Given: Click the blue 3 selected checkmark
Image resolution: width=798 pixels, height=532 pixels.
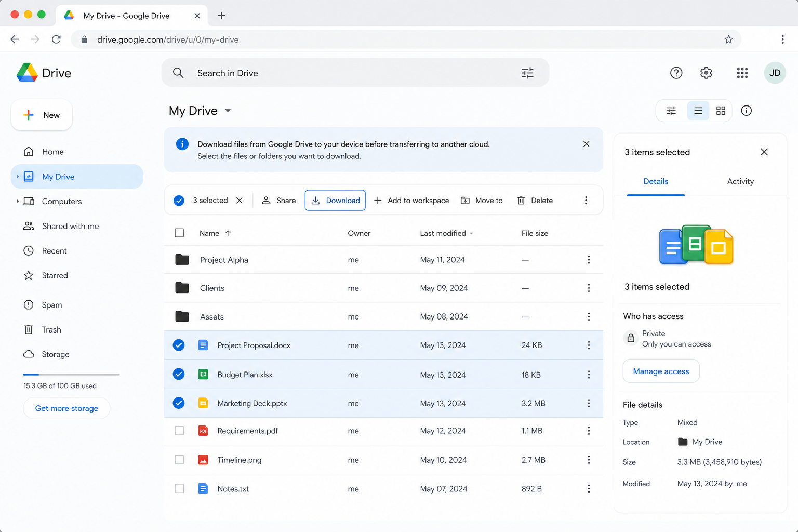Looking at the screenshot, I should (x=179, y=201).
